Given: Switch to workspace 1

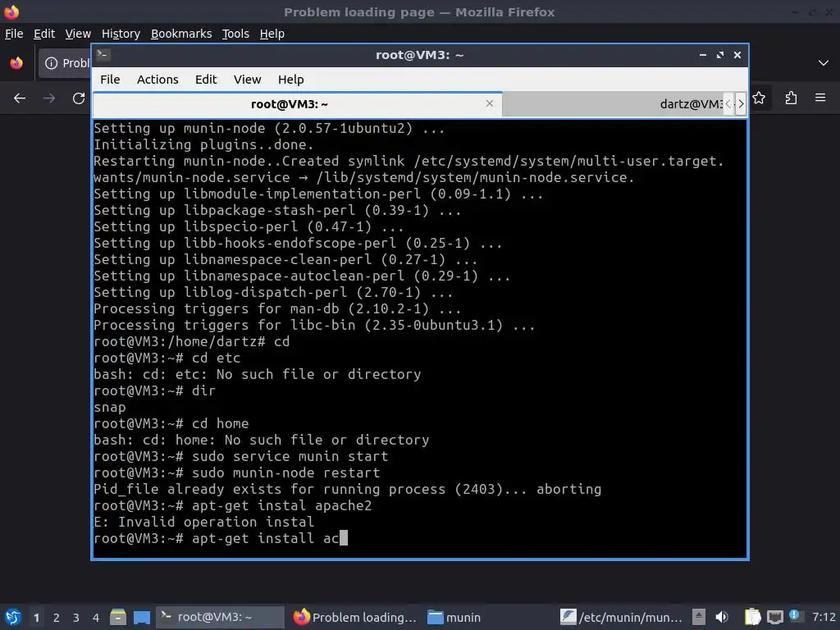Looking at the screenshot, I should tap(36, 618).
